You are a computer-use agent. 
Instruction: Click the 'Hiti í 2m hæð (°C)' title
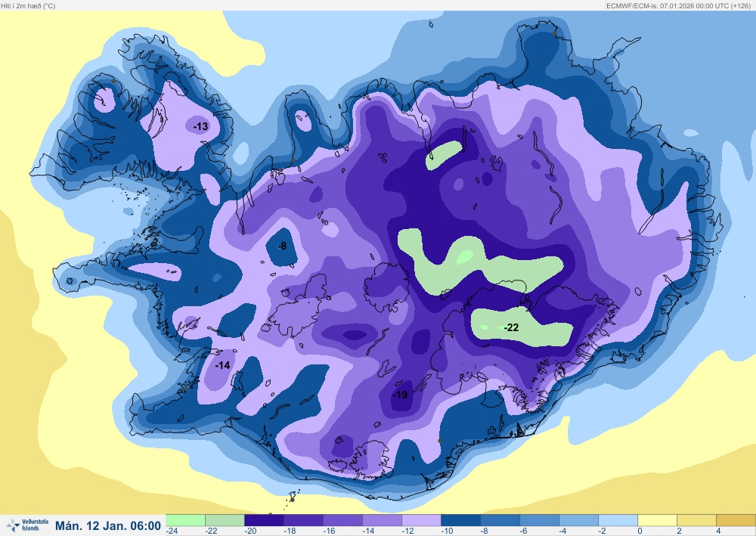(28, 6)
